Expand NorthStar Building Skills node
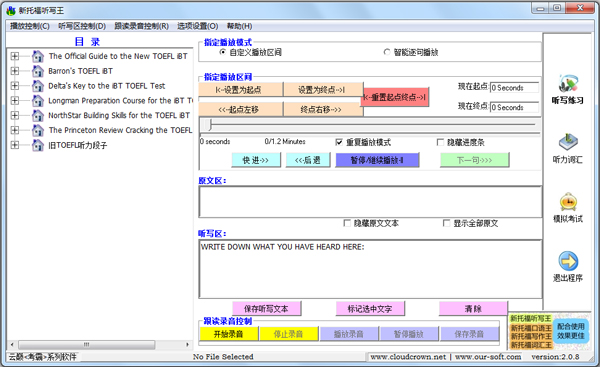 tap(15, 116)
